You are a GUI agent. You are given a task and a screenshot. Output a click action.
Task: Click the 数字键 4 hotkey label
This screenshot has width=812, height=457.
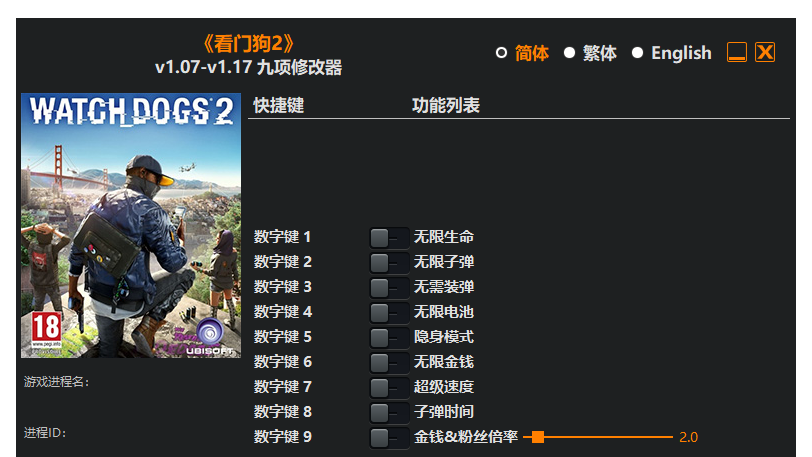coord(283,312)
